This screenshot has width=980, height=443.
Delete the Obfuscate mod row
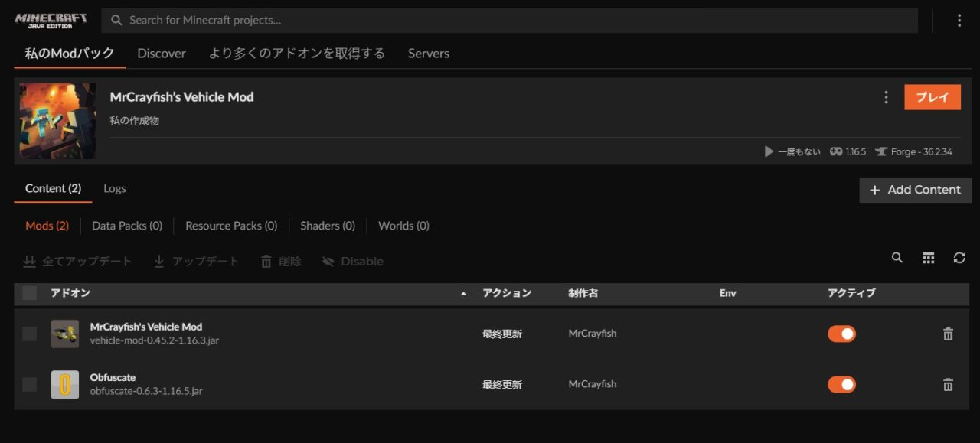948,385
